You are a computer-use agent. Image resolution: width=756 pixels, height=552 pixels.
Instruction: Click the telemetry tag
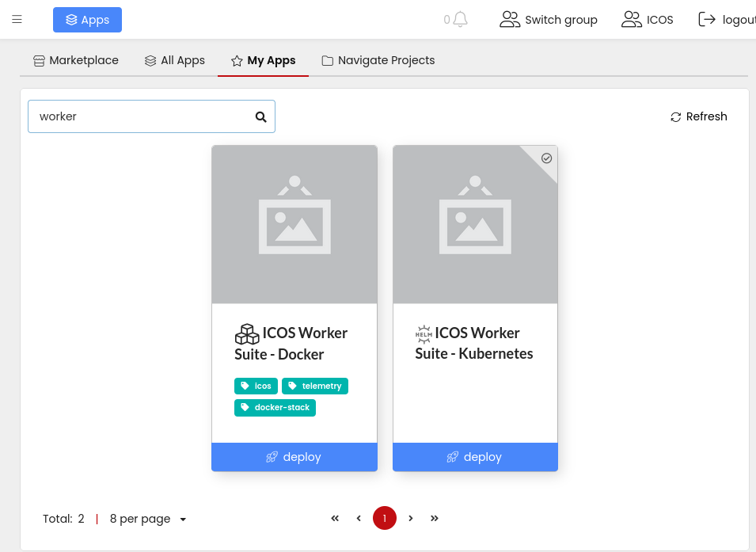click(315, 386)
